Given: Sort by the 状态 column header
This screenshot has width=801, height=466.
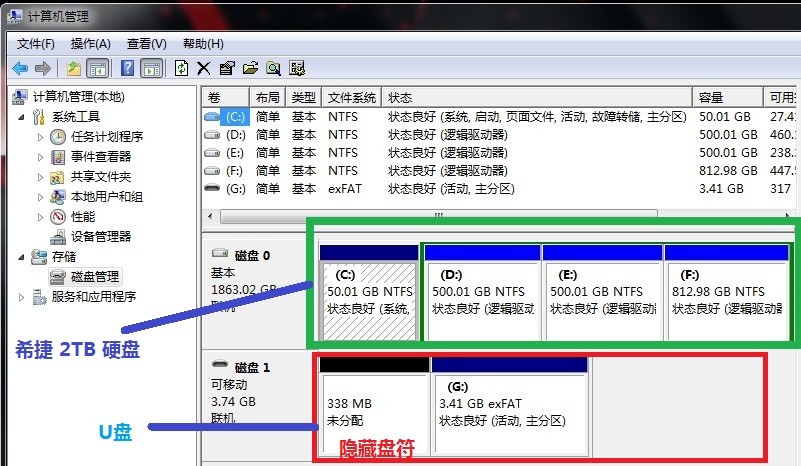Looking at the screenshot, I should pos(537,98).
